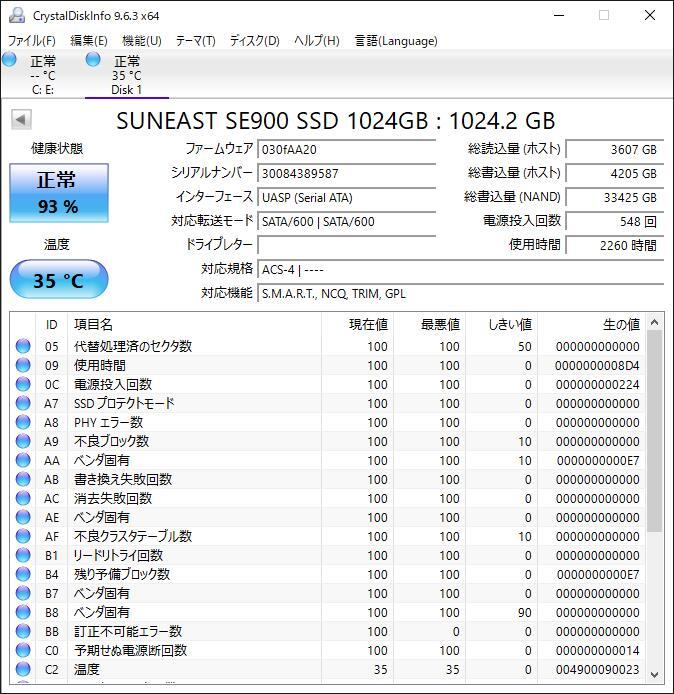Click status icon for B4 残り予備ブロック数
Screen dimensions: 674x694
coord(23,574)
